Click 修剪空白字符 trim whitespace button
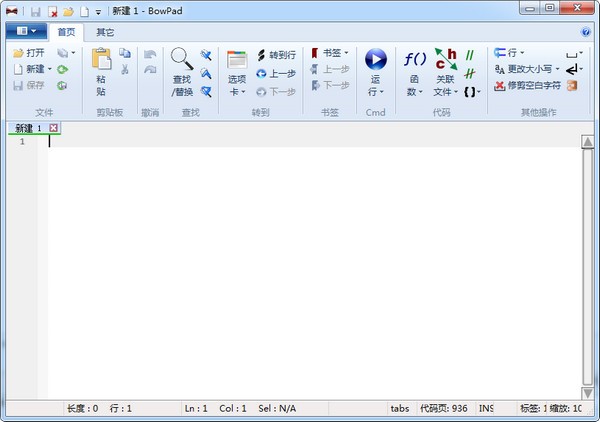The height and width of the screenshot is (422, 600). 528,85
